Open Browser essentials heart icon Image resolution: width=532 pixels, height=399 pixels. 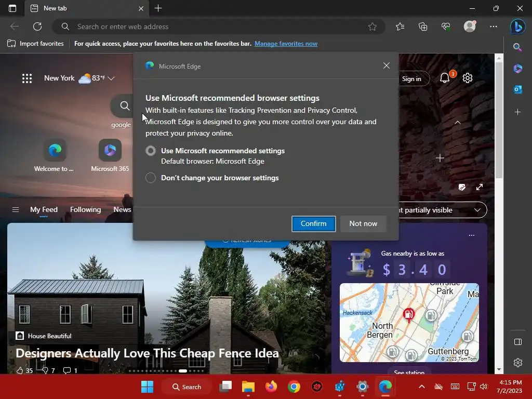(446, 26)
